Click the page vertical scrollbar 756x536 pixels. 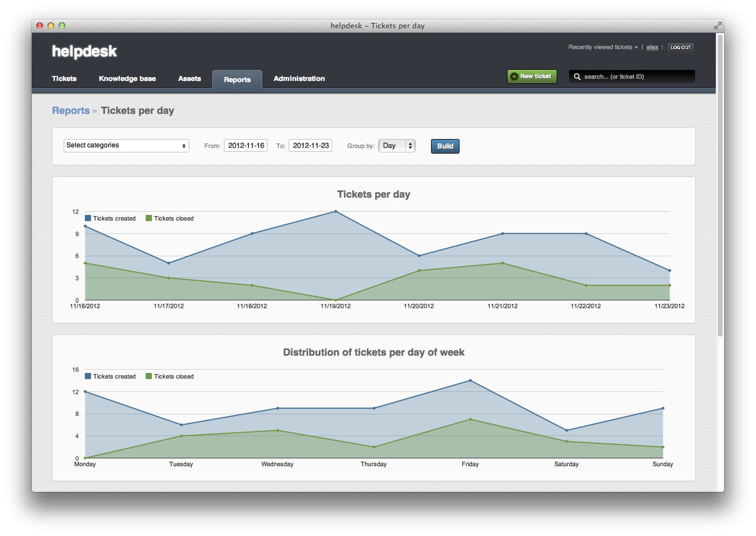[x=720, y=187]
